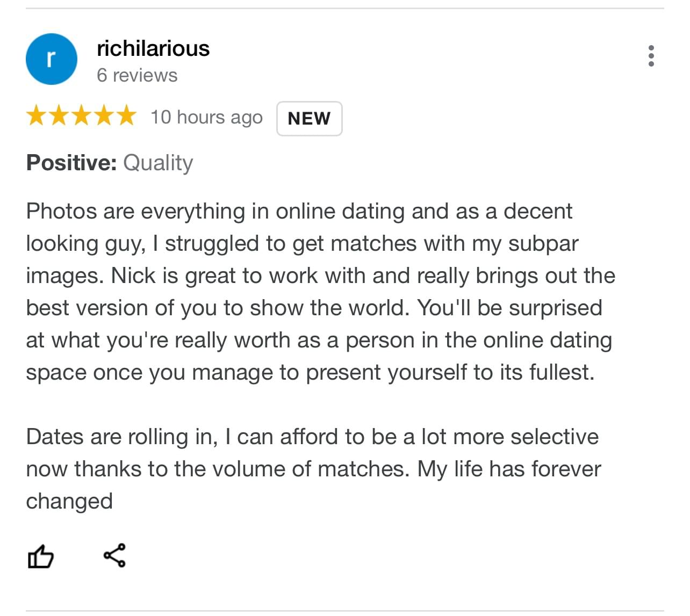The image size is (690, 616).
Task: Open the three-dot more options menu
Action: click(x=651, y=56)
